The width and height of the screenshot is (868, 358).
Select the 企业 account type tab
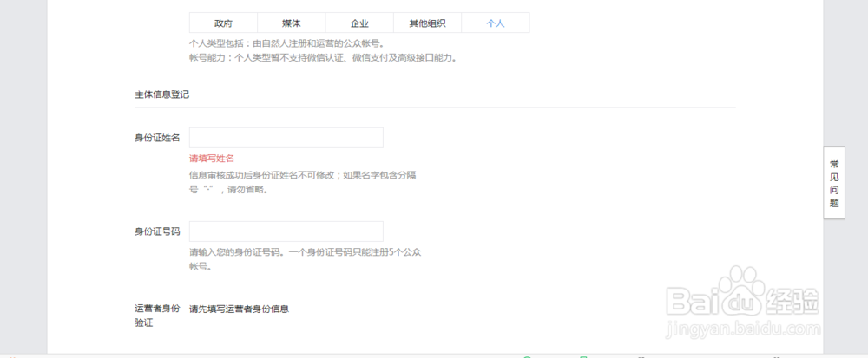(359, 23)
